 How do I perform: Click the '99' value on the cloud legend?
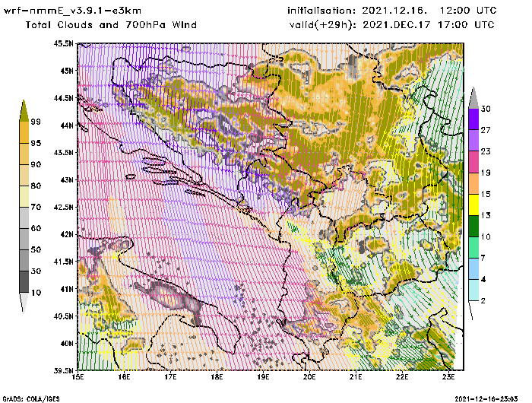pos(35,122)
